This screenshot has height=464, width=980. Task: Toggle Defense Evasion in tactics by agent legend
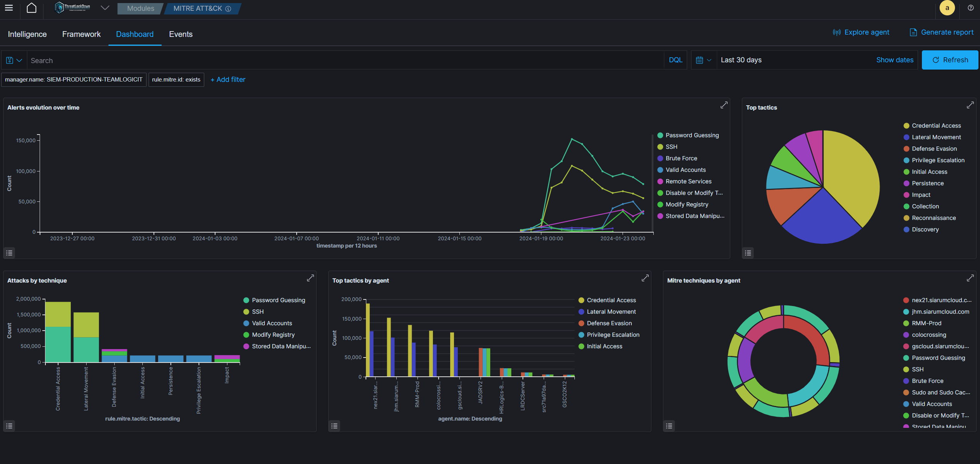(609, 323)
